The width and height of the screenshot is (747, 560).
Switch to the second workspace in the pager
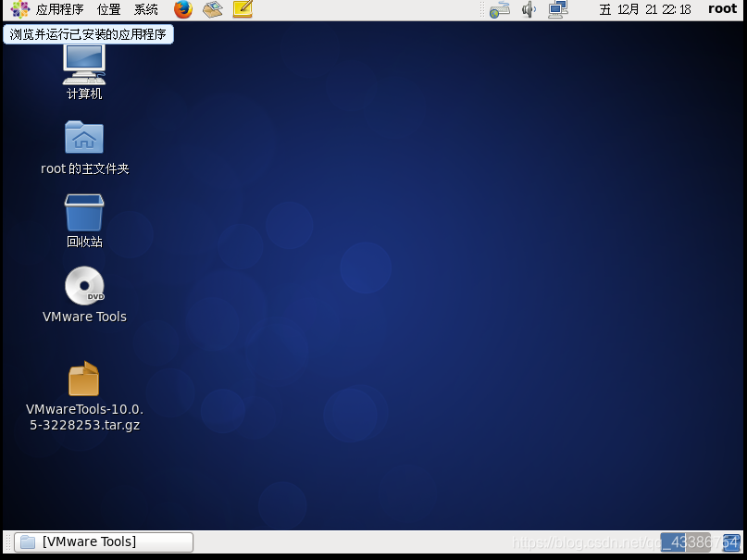[x=699, y=542]
